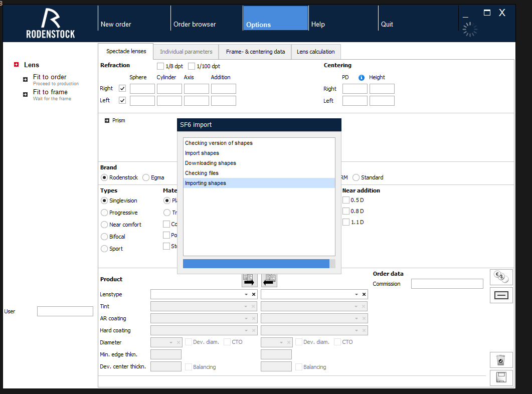
Task: Expand the Prism section
Action: [x=107, y=120]
